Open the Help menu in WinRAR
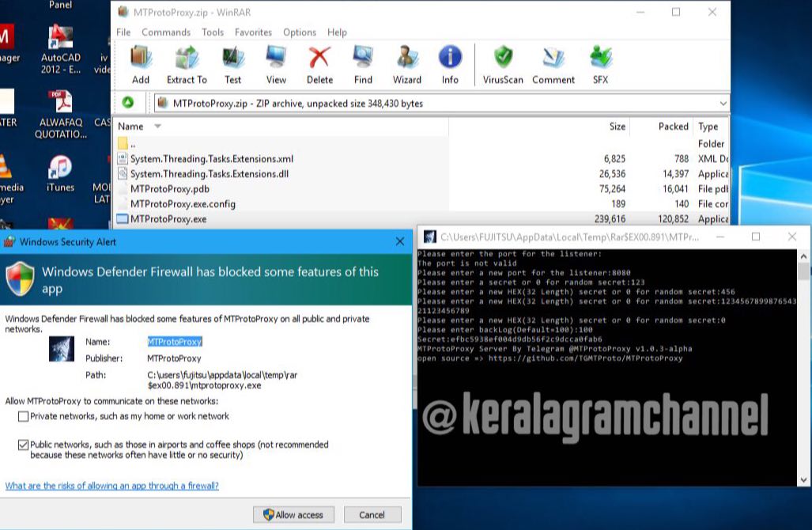812x530 pixels. pyautogui.click(x=337, y=32)
